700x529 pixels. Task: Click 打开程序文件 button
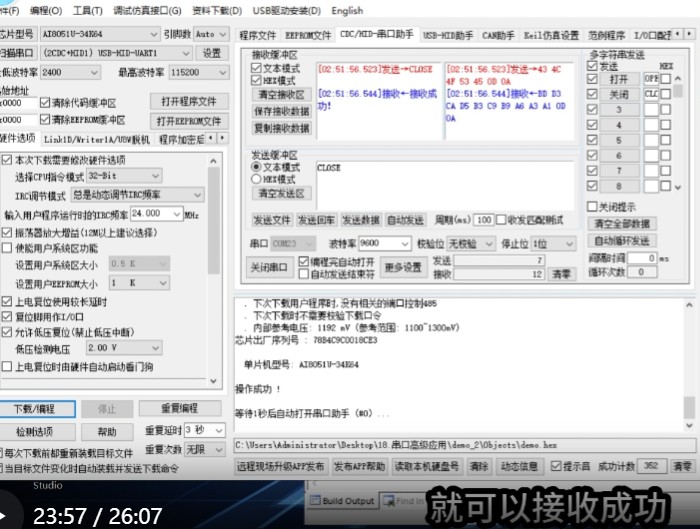(x=189, y=102)
